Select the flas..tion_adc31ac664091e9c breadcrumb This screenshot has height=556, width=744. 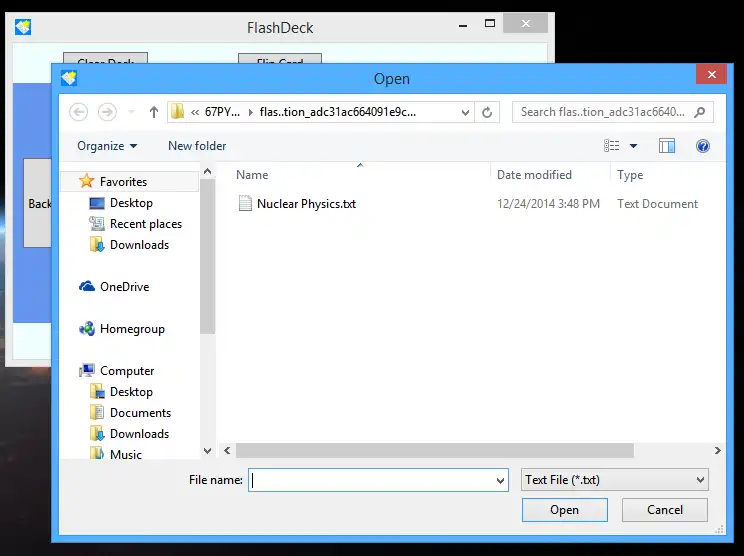(x=338, y=112)
